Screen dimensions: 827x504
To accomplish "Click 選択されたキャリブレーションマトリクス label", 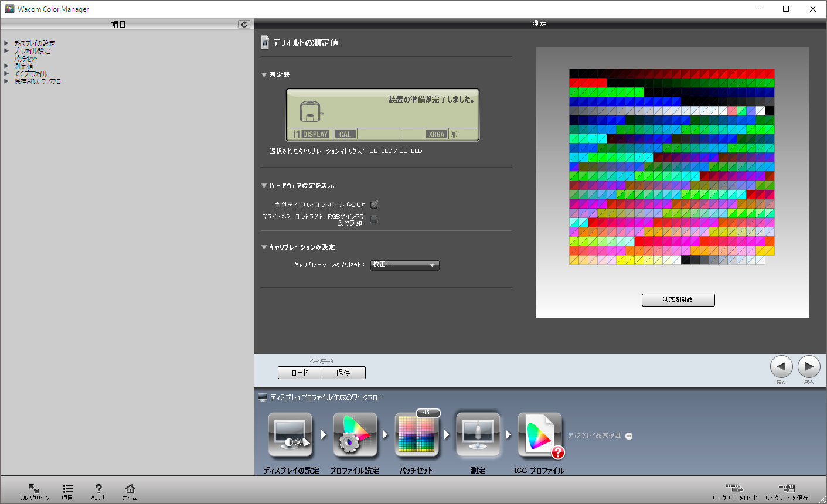I will point(317,151).
